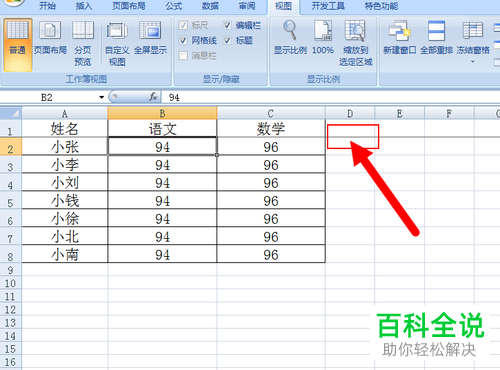Reset zoom to 100%
The width and height of the screenshot is (500, 370).
(x=323, y=37)
